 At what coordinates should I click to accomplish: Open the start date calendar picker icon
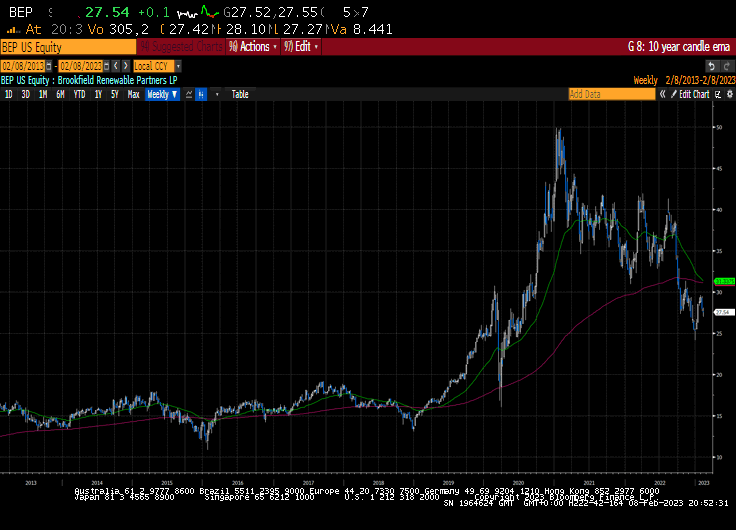coord(49,66)
